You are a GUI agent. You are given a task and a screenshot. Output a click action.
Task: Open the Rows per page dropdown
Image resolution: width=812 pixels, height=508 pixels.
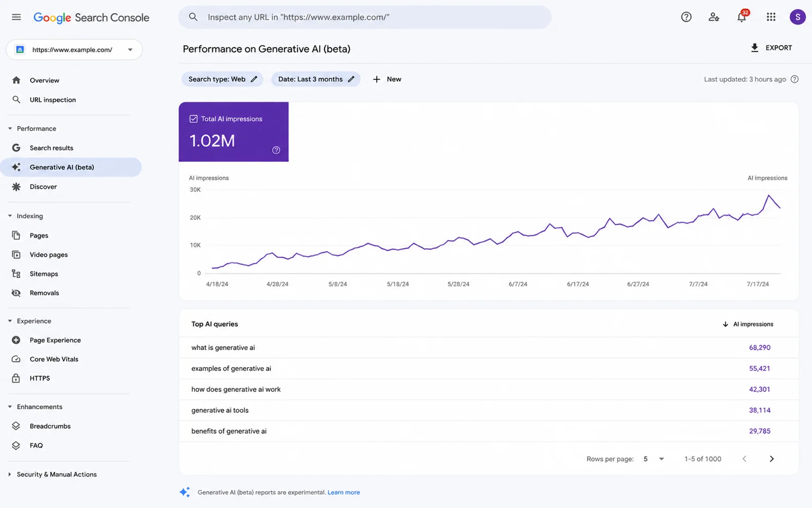[x=654, y=459]
